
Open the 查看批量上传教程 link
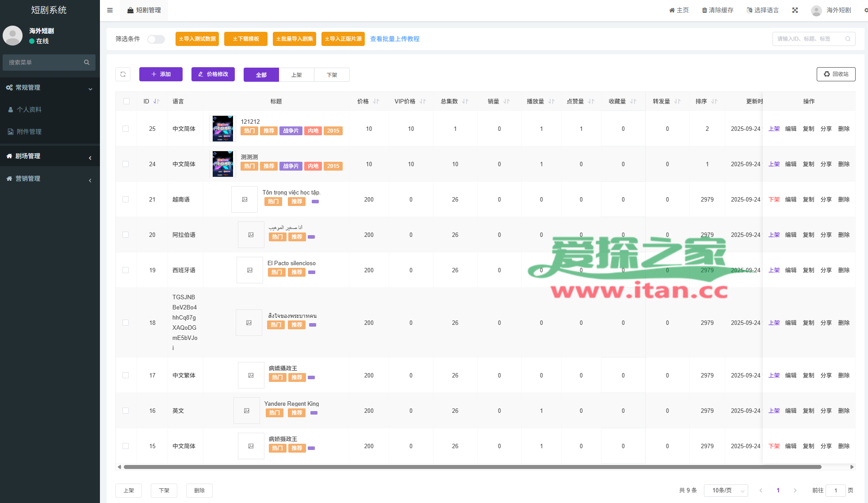tap(394, 39)
